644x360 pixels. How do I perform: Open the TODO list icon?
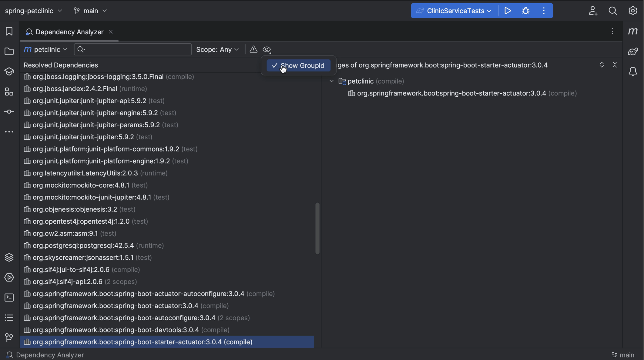(x=9, y=318)
